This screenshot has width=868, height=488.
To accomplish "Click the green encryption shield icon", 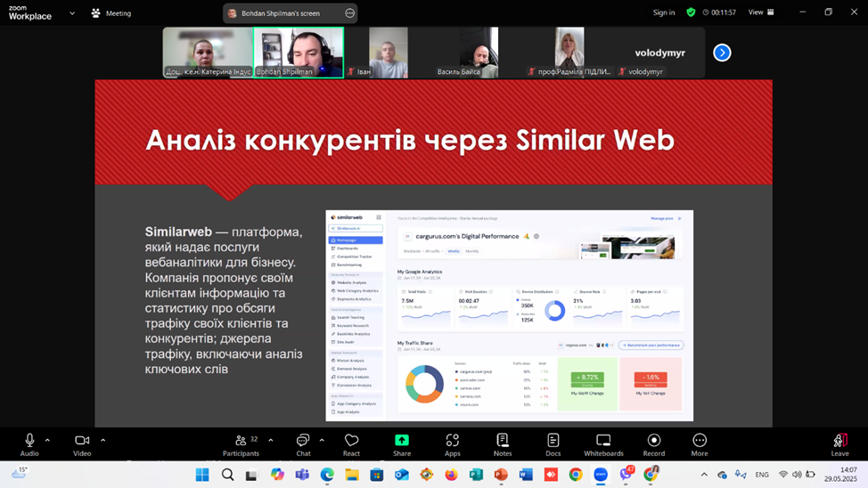I will pos(691,12).
